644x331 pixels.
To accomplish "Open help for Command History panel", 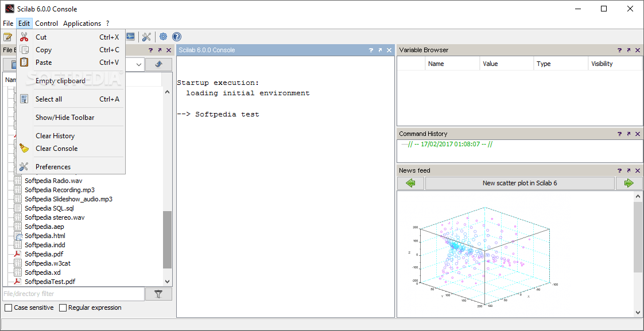I will tap(619, 134).
